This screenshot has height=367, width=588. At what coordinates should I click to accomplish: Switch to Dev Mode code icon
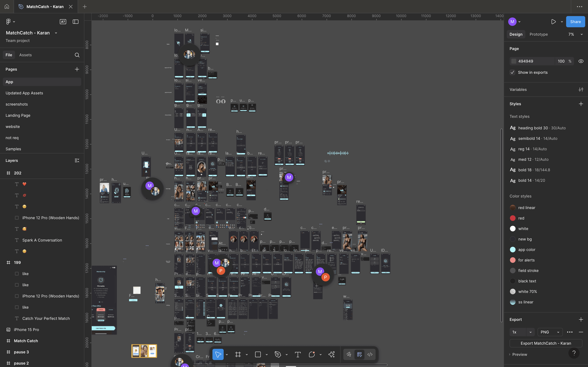point(370,355)
